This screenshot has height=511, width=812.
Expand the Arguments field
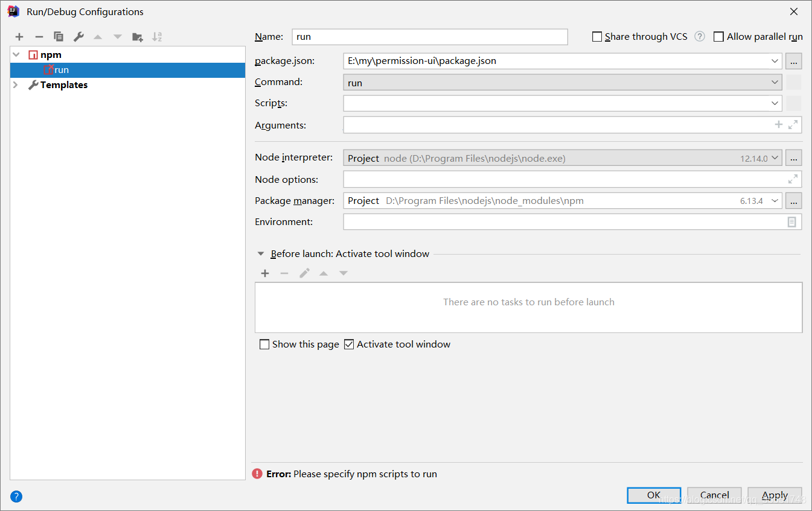[x=793, y=124]
